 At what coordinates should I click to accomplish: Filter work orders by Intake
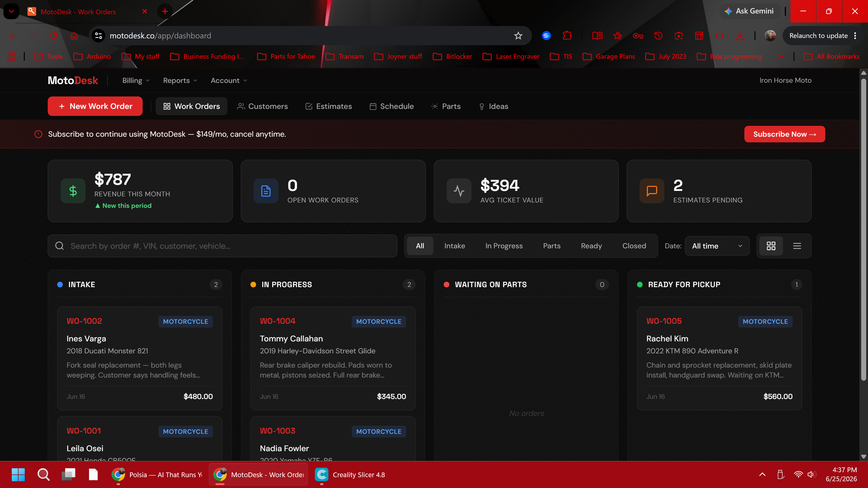[x=455, y=246]
